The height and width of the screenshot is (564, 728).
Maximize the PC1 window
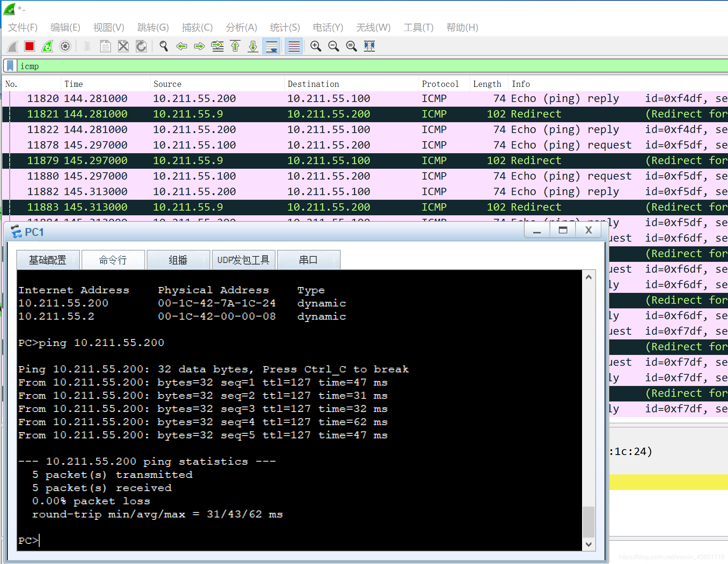[563, 230]
